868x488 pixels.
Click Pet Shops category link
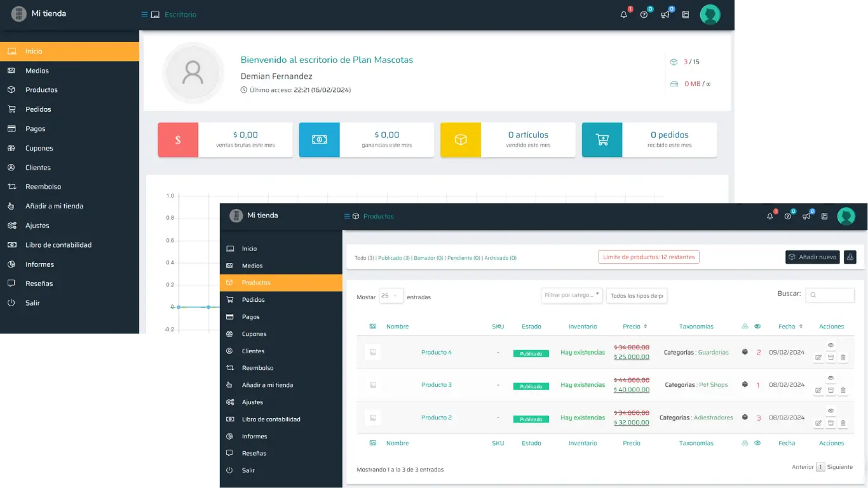click(x=713, y=385)
